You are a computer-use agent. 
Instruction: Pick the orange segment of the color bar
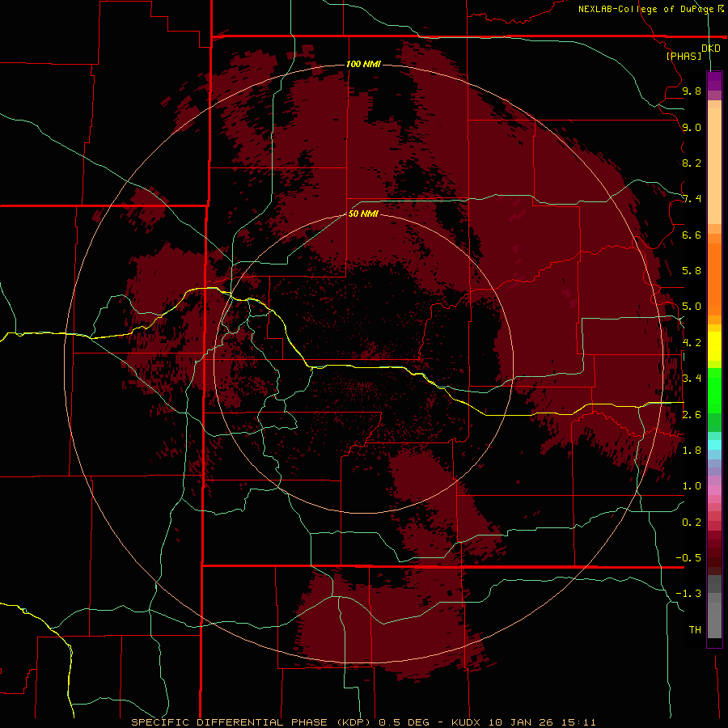click(714, 278)
